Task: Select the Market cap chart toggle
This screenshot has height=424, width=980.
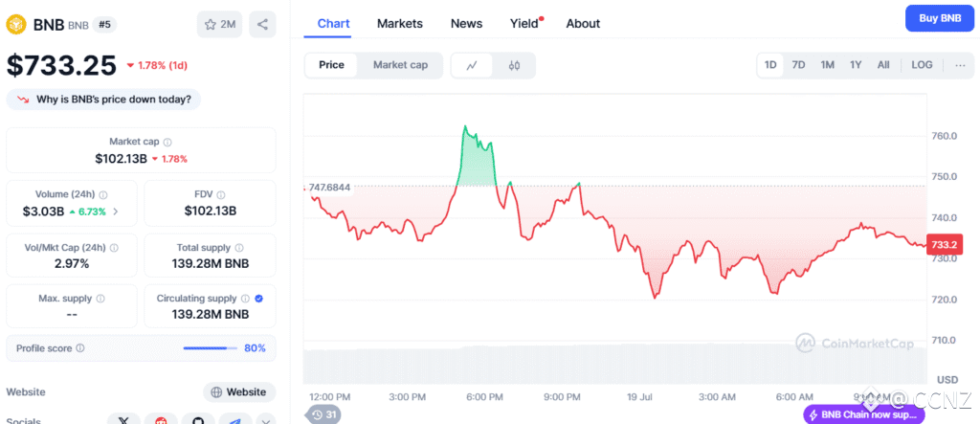Action: [400, 65]
